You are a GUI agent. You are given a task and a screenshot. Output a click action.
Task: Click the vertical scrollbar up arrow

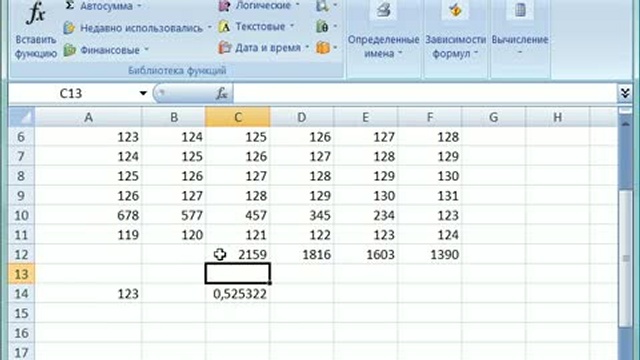(x=625, y=123)
